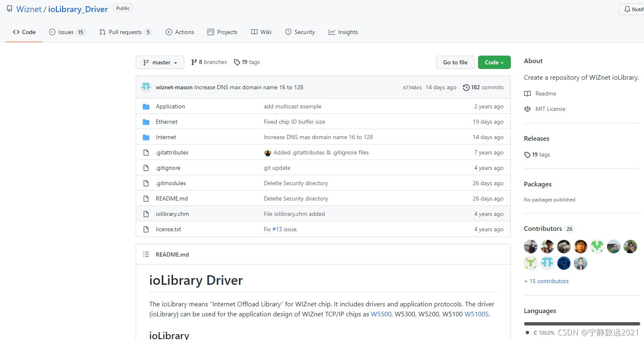Expand the green Code dropdown button
This screenshot has width=644, height=340.
pyautogui.click(x=494, y=62)
